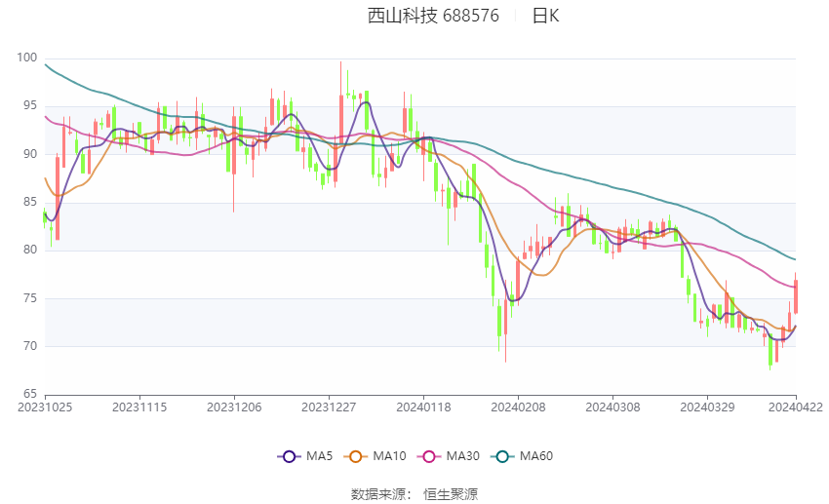Click the 20240422 x-axis date label
The width and height of the screenshot is (829, 504).
point(796,407)
